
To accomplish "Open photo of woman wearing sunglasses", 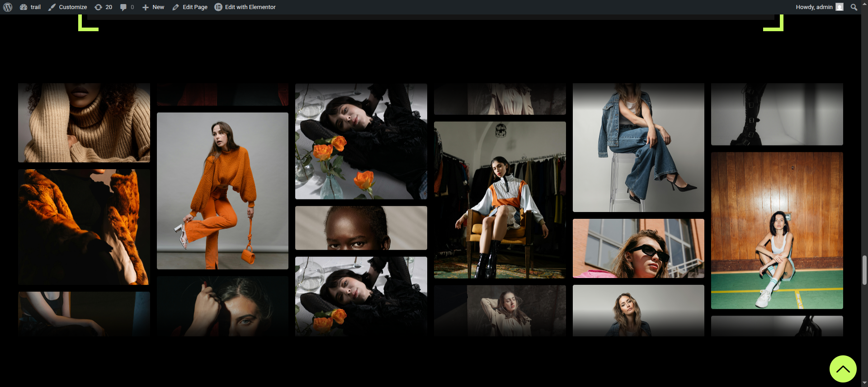I will [x=638, y=248].
